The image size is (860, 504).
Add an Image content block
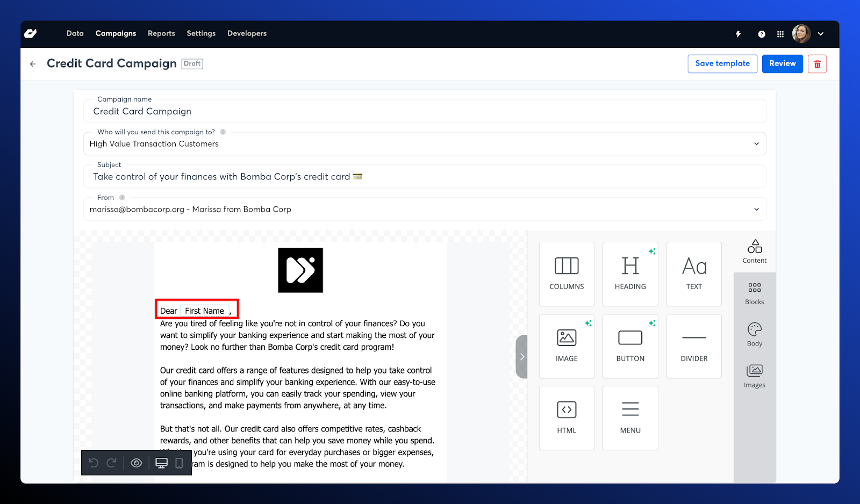click(x=567, y=346)
